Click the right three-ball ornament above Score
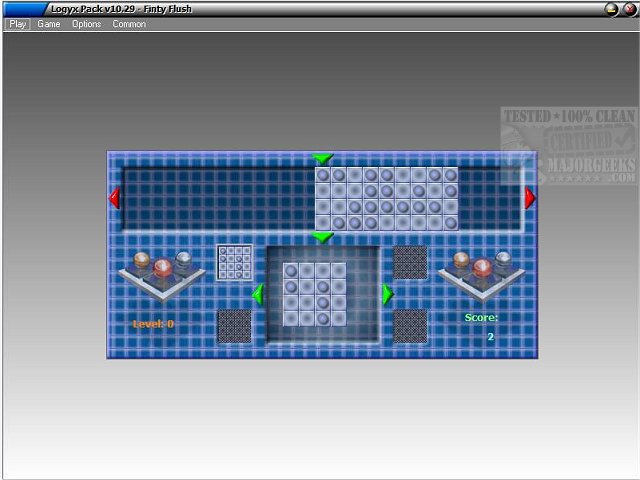The height and width of the screenshot is (480, 640). click(x=481, y=273)
